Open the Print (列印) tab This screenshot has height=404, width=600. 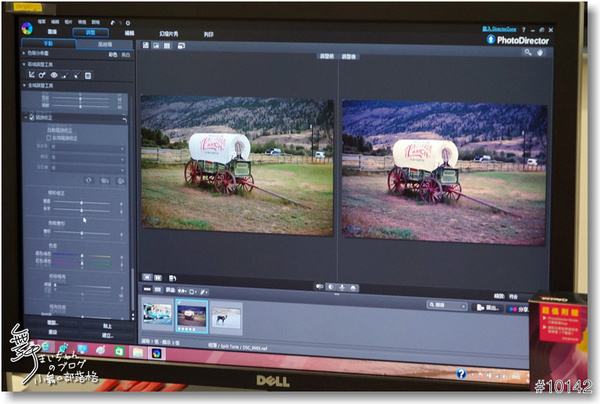(209, 34)
